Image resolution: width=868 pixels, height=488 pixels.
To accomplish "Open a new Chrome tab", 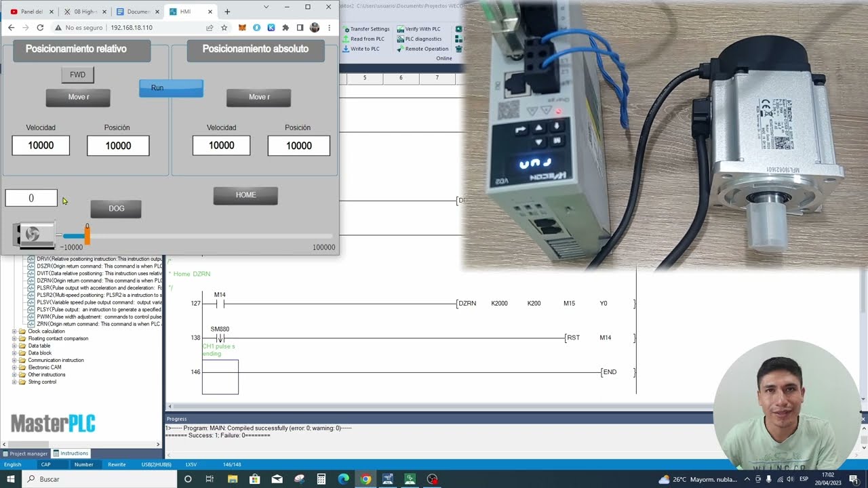I will click(227, 12).
